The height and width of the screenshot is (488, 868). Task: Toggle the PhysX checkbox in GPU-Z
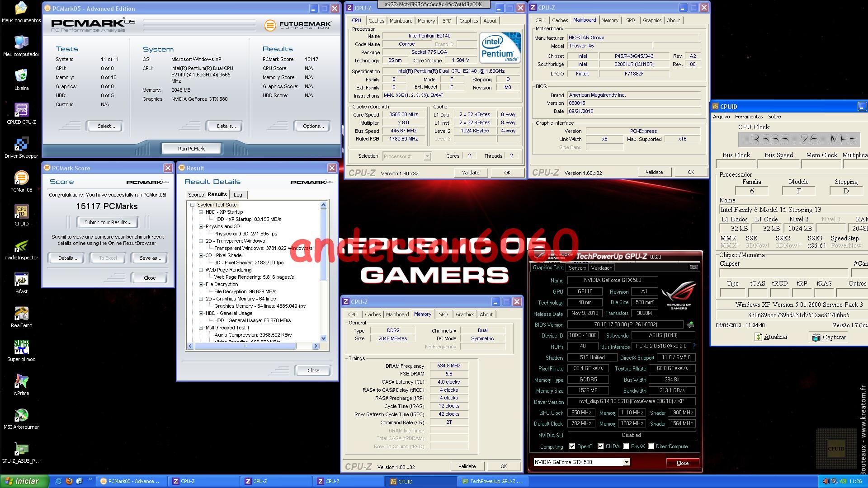pos(626,446)
